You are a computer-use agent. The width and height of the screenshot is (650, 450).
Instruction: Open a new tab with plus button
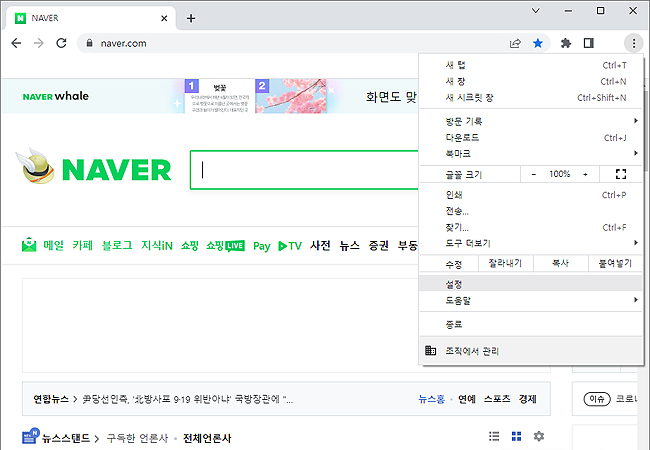[191, 18]
